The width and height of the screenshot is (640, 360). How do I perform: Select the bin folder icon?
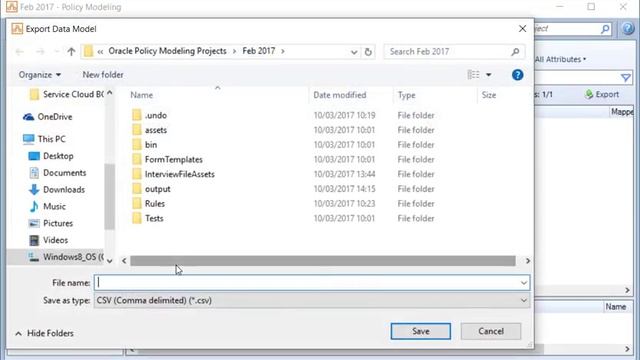click(x=137, y=144)
